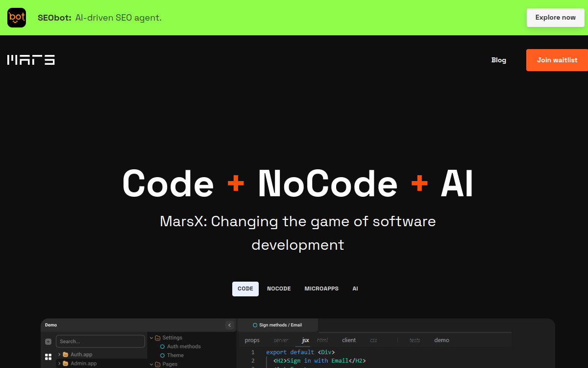Select the AI tab

pos(355,289)
